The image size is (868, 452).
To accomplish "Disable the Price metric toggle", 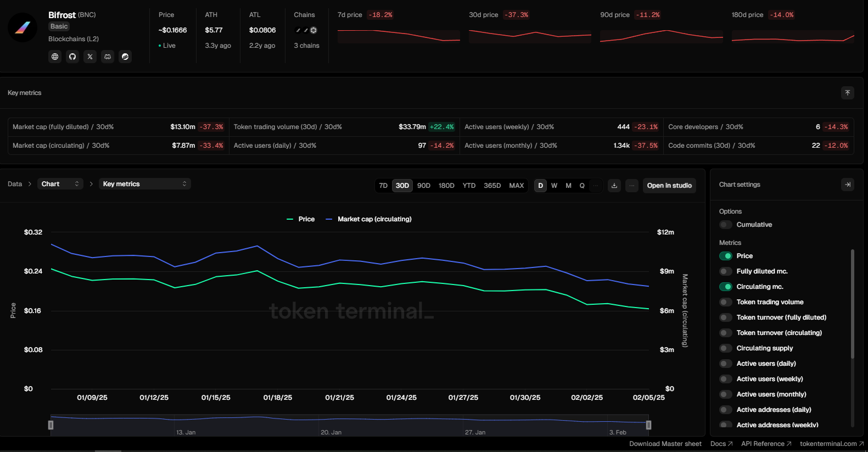I will tap(726, 256).
